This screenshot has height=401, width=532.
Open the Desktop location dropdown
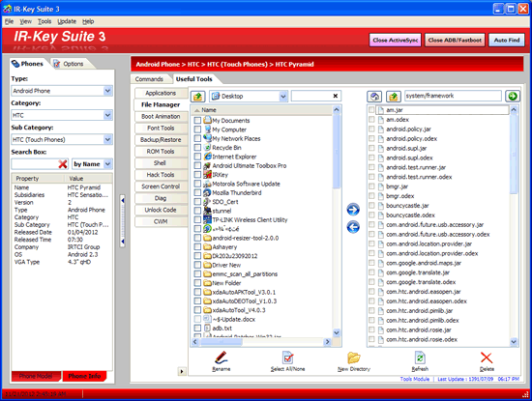(283, 97)
